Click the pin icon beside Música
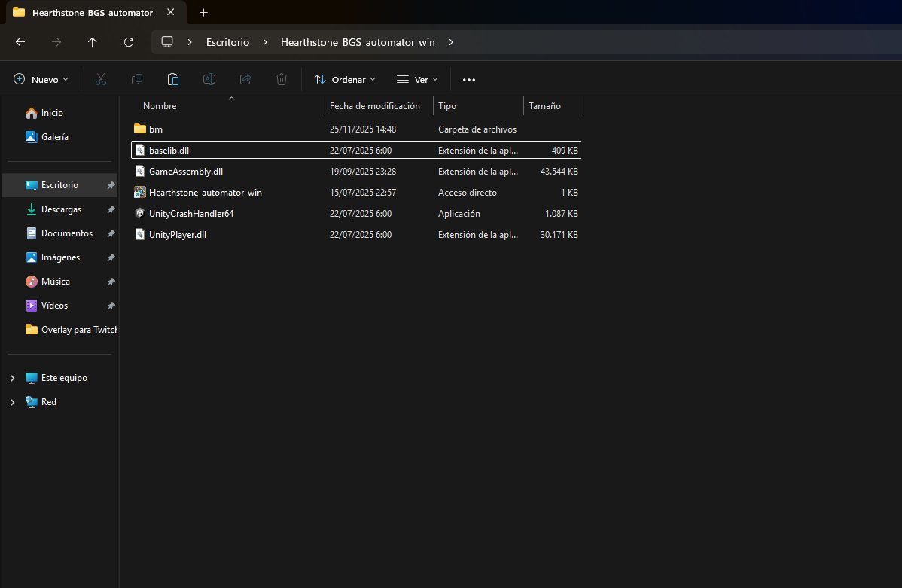Viewport: 902px width, 588px height. 111,282
